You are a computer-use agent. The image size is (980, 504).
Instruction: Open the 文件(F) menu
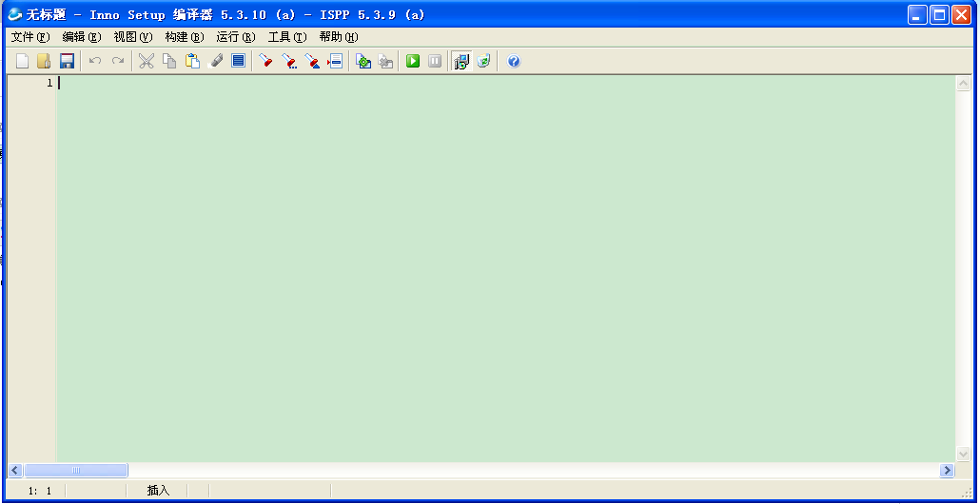pos(30,37)
